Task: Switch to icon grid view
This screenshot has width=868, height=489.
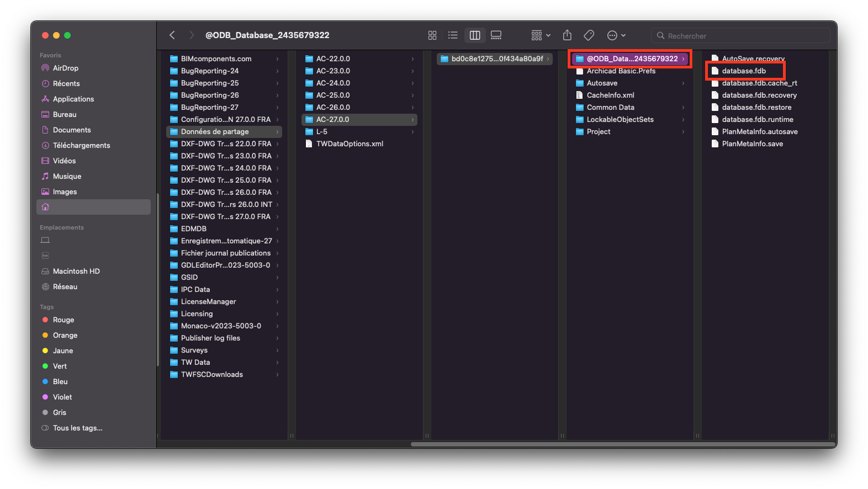Action: coord(432,35)
